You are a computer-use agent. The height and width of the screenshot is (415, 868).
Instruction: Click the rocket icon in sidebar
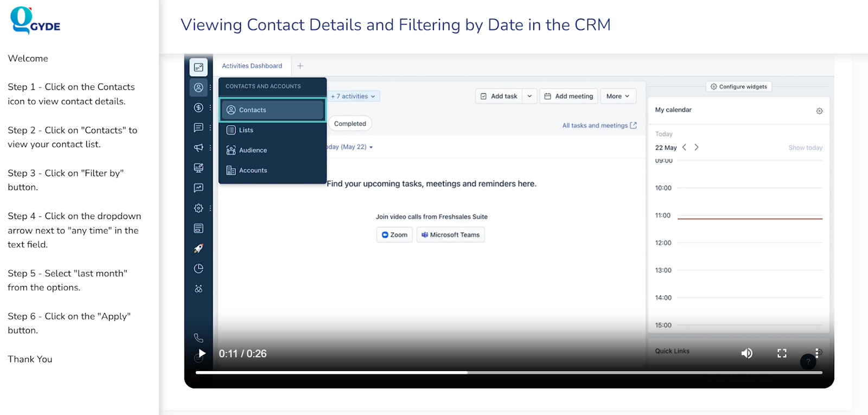coord(199,248)
